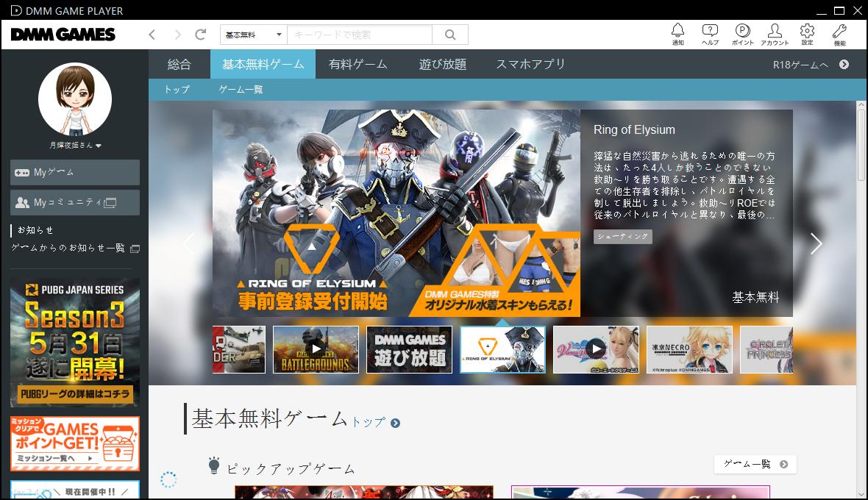The image size is (868, 500).
Task: Select the Battlegrounds carousel thumbnail
Action: 316,349
